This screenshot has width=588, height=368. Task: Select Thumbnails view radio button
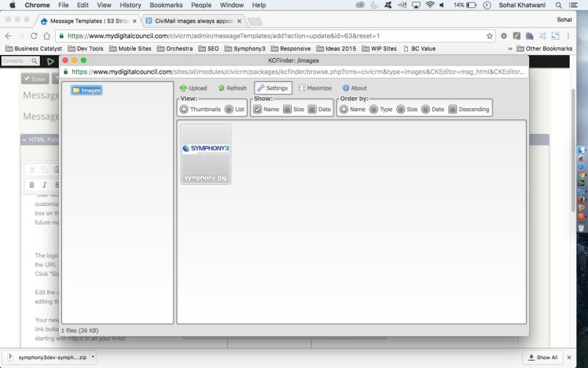184,109
